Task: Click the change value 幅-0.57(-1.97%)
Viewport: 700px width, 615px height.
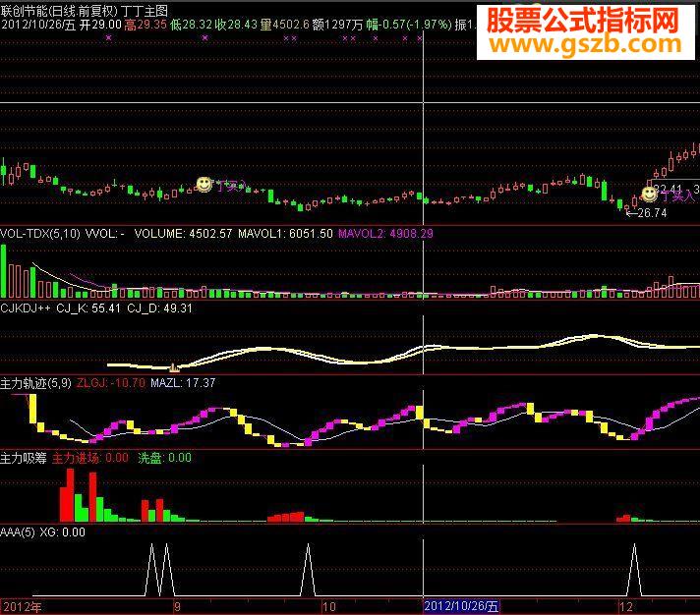Action: click(409, 25)
